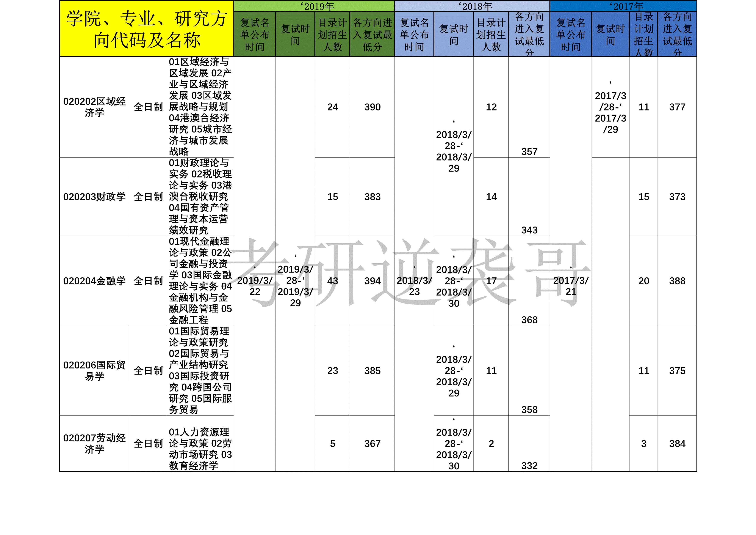Screen dimensions: 756x535
Task: Click '各方向进入复试最低分' header under 2019年
Action: (x=372, y=34)
